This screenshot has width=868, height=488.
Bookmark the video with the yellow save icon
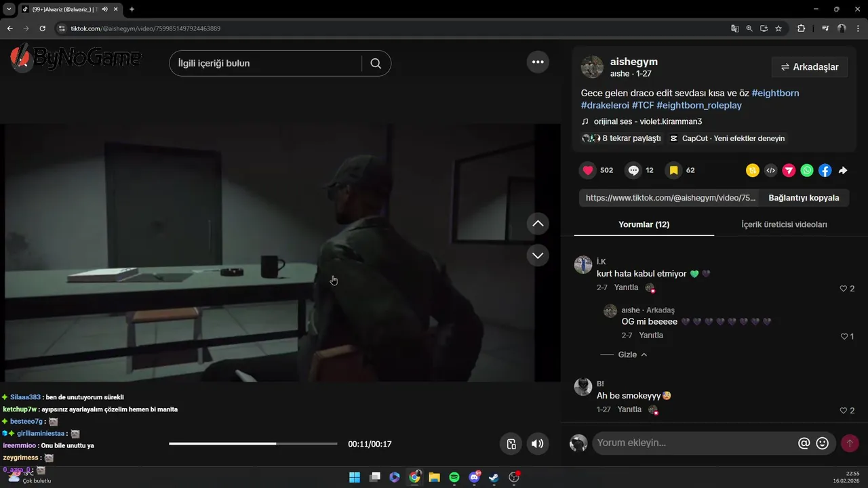(673, 171)
